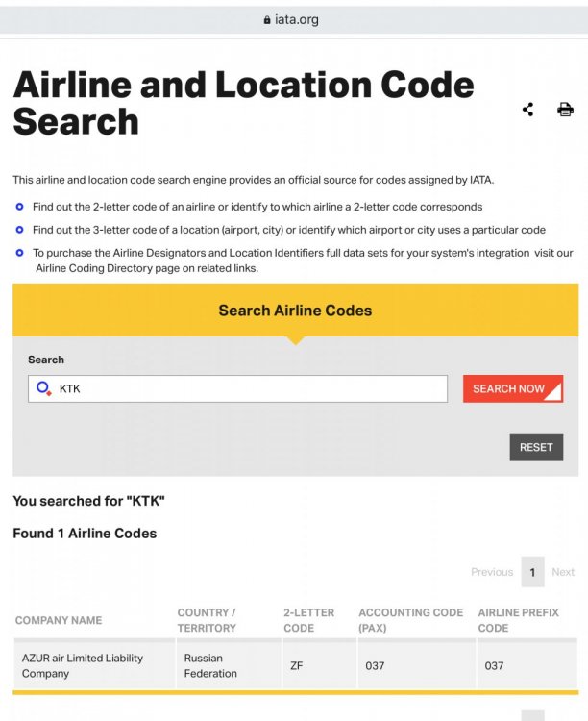
Task: Click the share icon
Action: pos(527,110)
